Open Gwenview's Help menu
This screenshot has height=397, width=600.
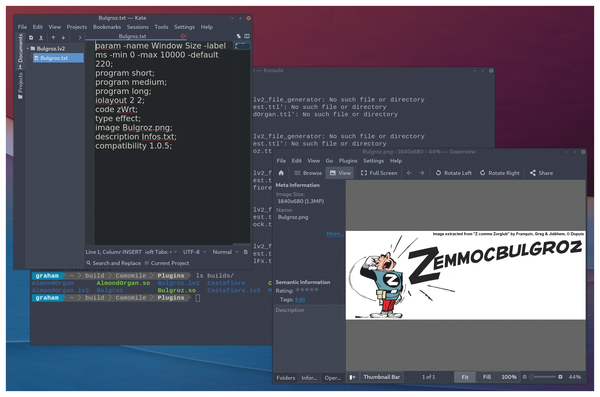(396, 161)
